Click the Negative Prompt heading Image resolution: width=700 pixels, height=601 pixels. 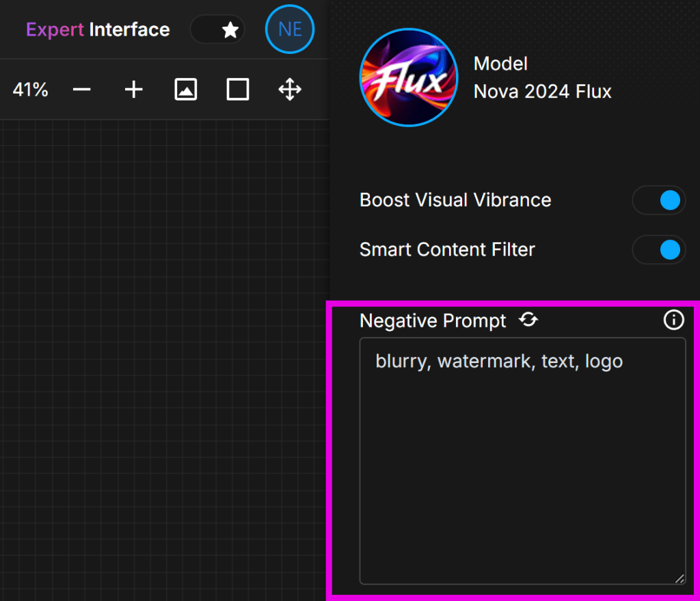[x=433, y=321]
